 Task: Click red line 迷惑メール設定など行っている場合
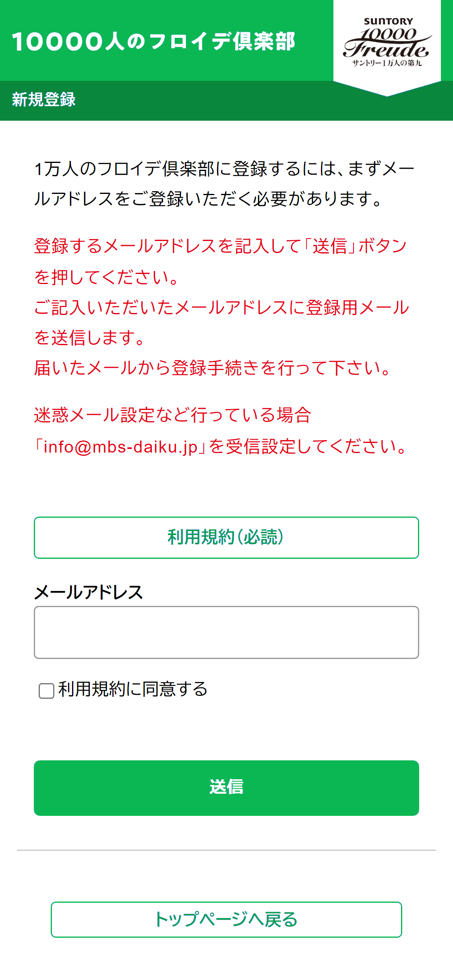click(x=172, y=415)
